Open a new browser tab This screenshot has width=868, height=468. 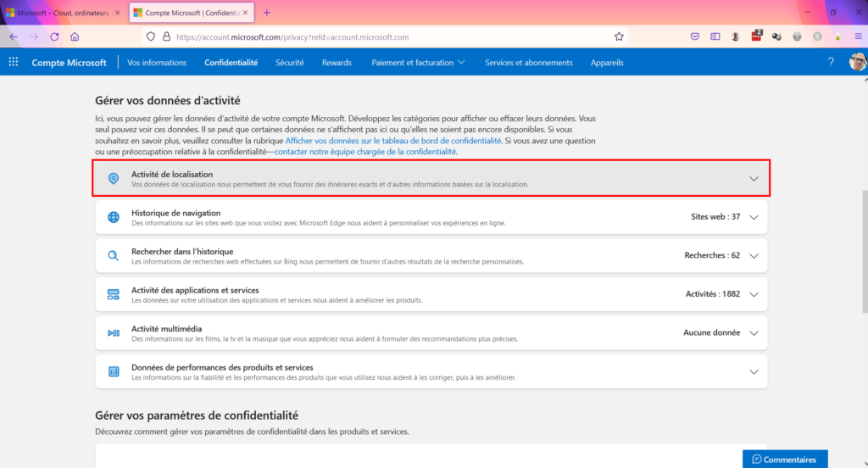click(267, 12)
